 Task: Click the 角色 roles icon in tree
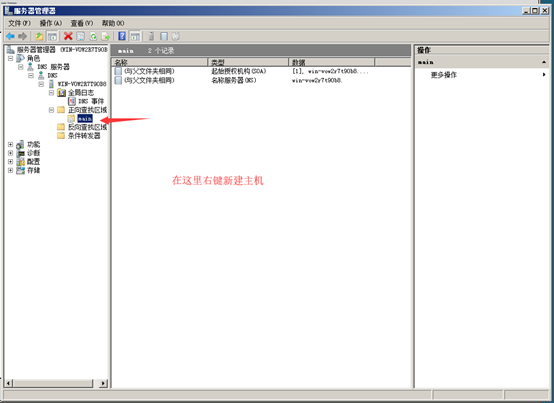point(20,58)
